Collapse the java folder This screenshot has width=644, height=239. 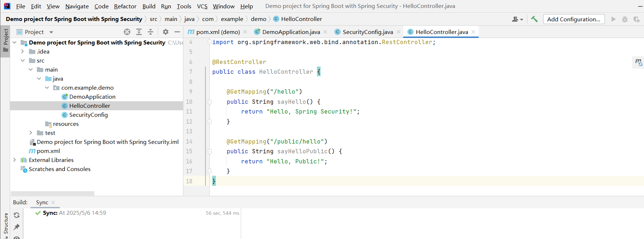39,78
